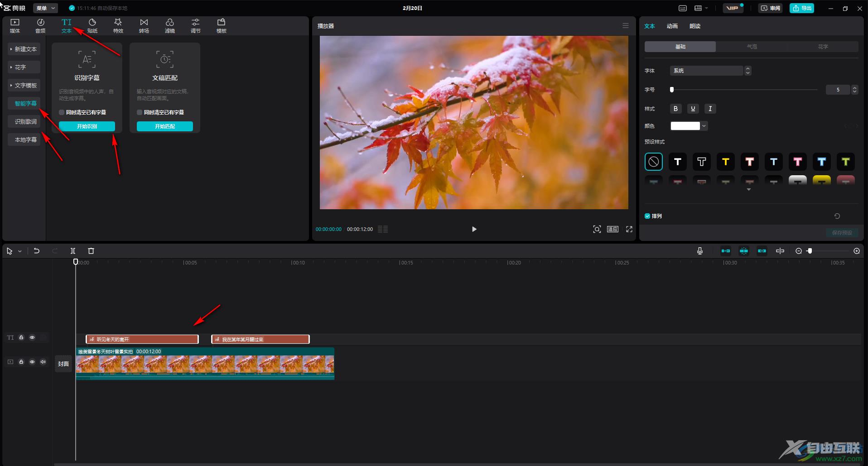The width and height of the screenshot is (868, 466).
Task: Mute the main video track audio
Action: tap(43, 362)
